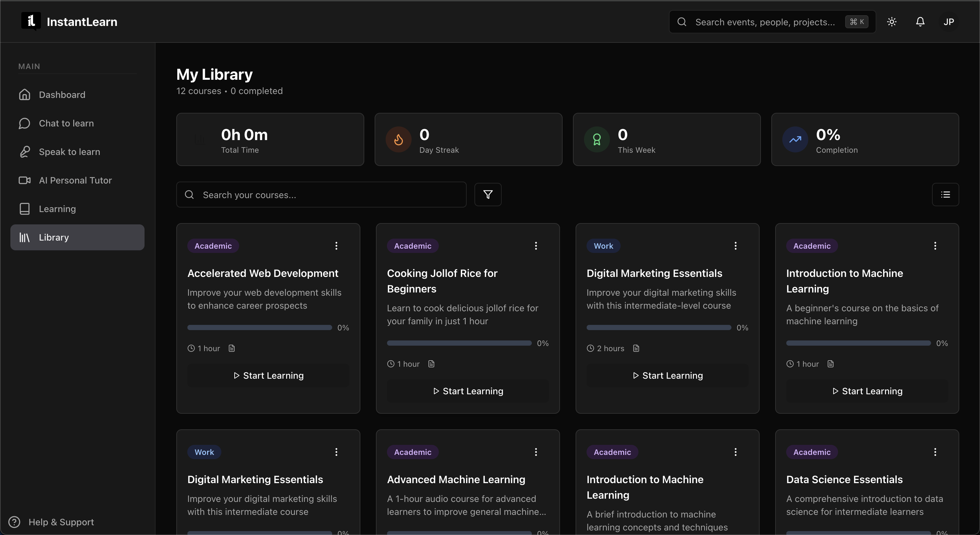Open the JP user avatar menu

coord(949,22)
